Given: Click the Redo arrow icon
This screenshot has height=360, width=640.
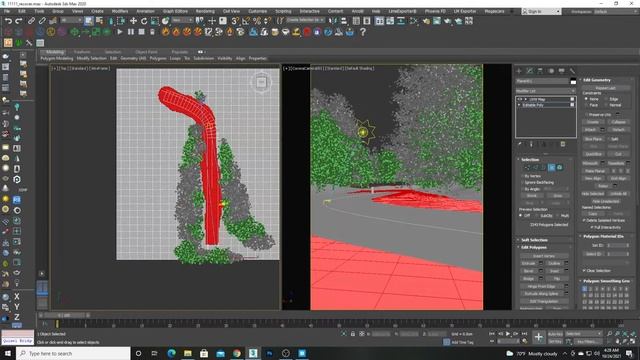Looking at the screenshot, I should pos(19,21).
